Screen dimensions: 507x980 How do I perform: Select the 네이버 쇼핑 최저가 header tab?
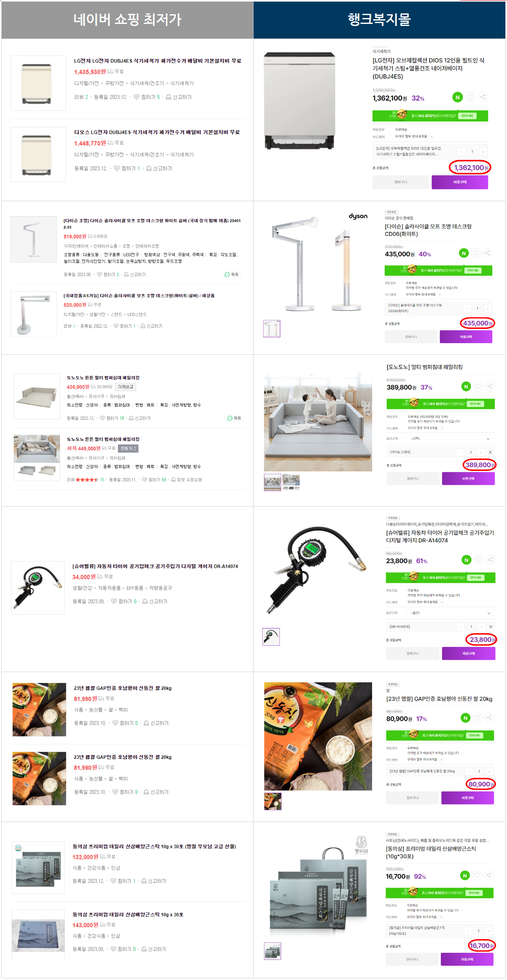coord(127,20)
